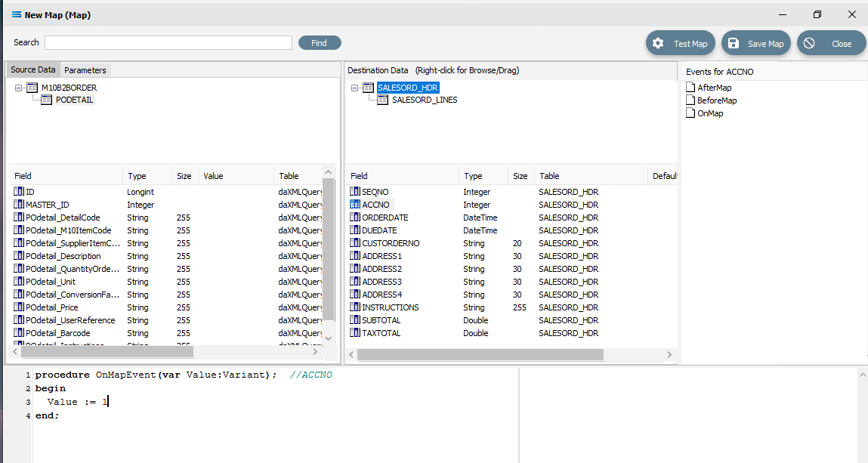868x463 pixels.
Task: Select the POdetail_M10ItemCode source field
Action: [x=69, y=230]
